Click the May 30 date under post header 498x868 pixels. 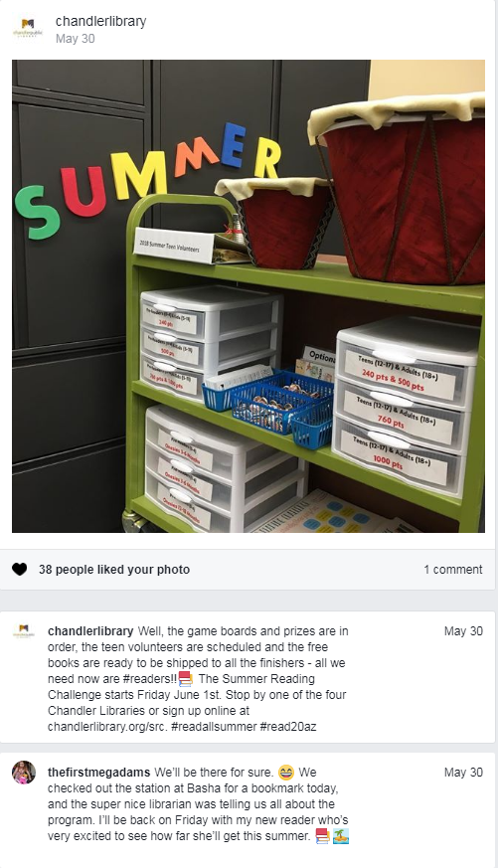[x=76, y=39]
